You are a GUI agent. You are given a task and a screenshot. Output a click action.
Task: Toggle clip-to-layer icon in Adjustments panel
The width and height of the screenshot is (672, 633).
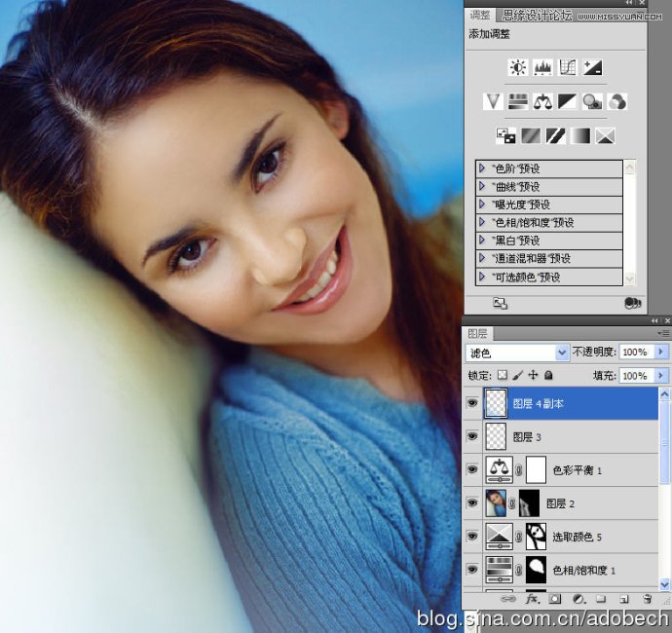click(x=633, y=304)
